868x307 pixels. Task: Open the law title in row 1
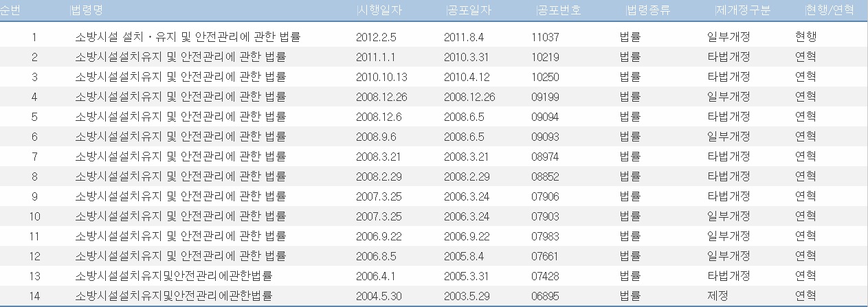pyautogui.click(x=187, y=37)
